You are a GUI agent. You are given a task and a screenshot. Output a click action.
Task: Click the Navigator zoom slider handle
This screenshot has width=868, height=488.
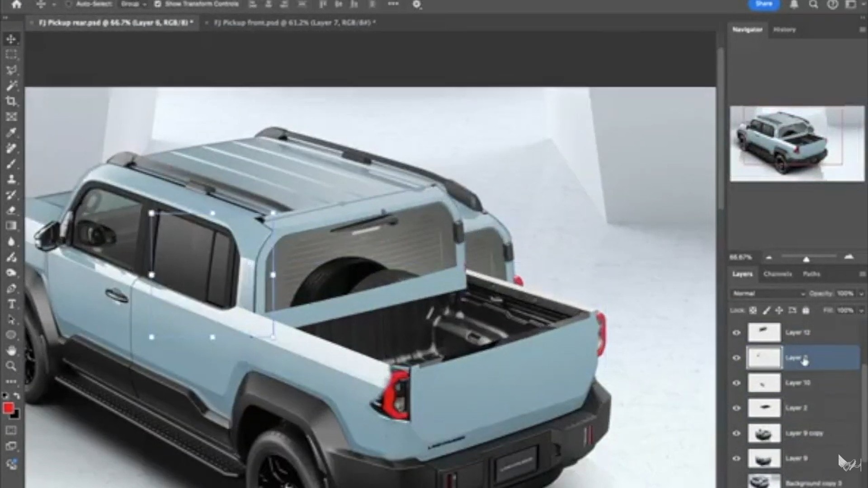tap(806, 259)
